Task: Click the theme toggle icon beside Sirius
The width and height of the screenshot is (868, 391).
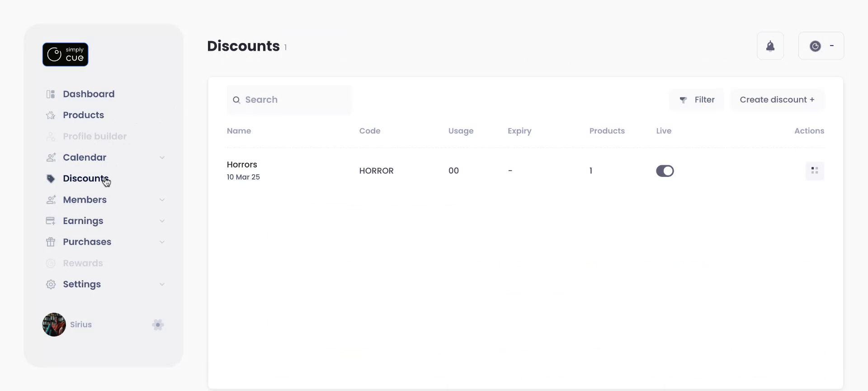Action: [158, 324]
